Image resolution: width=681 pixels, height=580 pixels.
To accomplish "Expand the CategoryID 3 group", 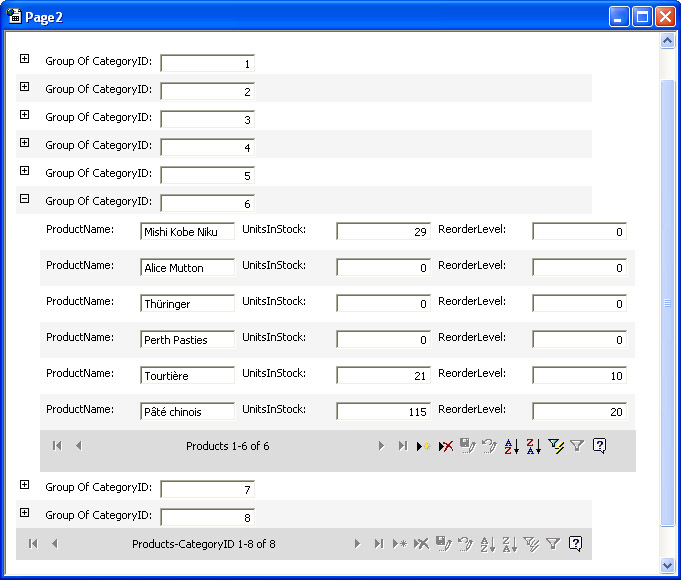I will coord(24,115).
